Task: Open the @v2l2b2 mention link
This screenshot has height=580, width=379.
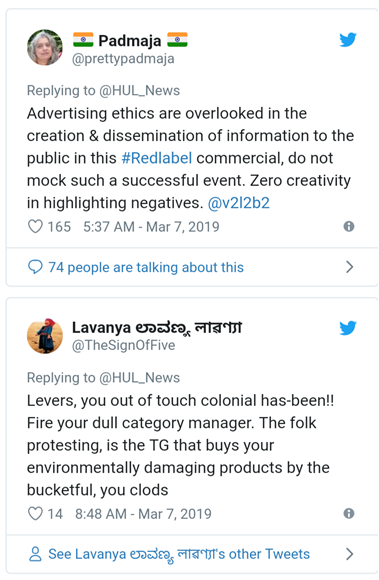Action: [238, 203]
